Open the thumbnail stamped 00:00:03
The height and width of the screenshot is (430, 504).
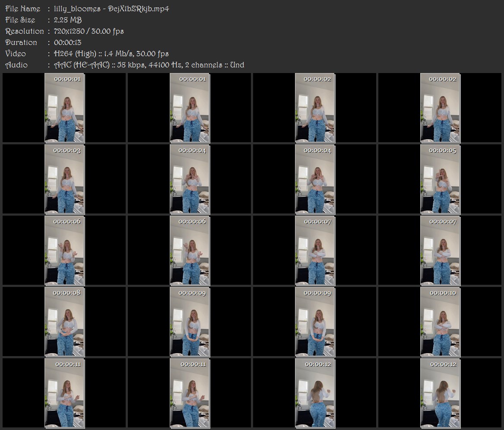coord(65,179)
